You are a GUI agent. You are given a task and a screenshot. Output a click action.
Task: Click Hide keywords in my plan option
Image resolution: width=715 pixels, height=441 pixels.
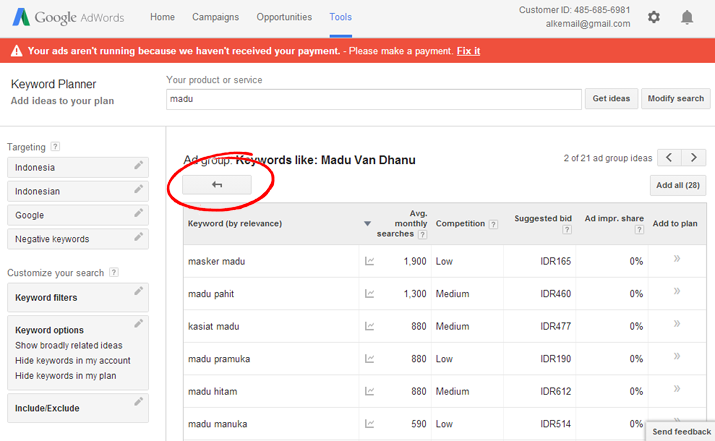pyautogui.click(x=66, y=375)
